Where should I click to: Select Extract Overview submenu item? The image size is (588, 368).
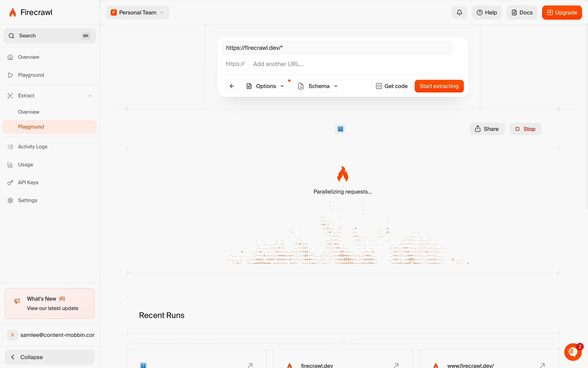[29, 112]
